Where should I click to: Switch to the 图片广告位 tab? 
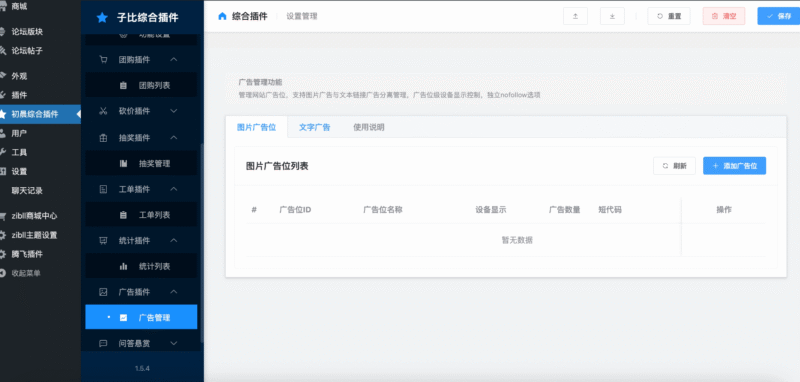pos(256,127)
